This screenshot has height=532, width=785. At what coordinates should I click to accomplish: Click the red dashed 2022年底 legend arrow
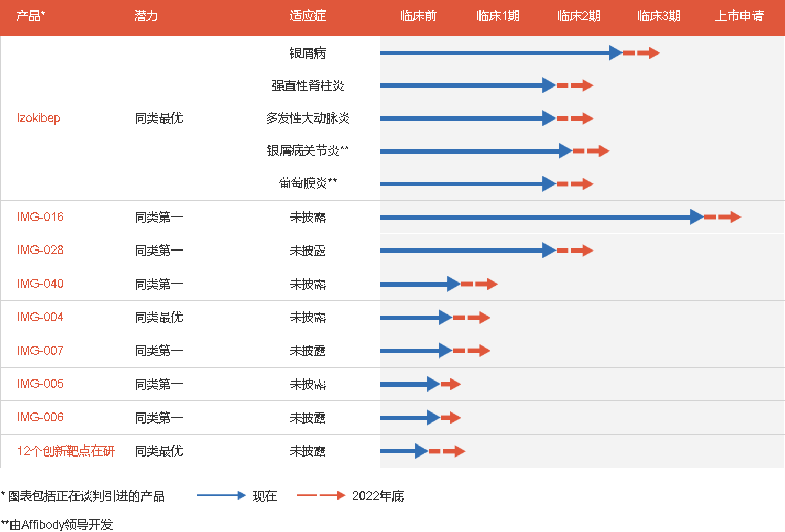click(x=321, y=495)
